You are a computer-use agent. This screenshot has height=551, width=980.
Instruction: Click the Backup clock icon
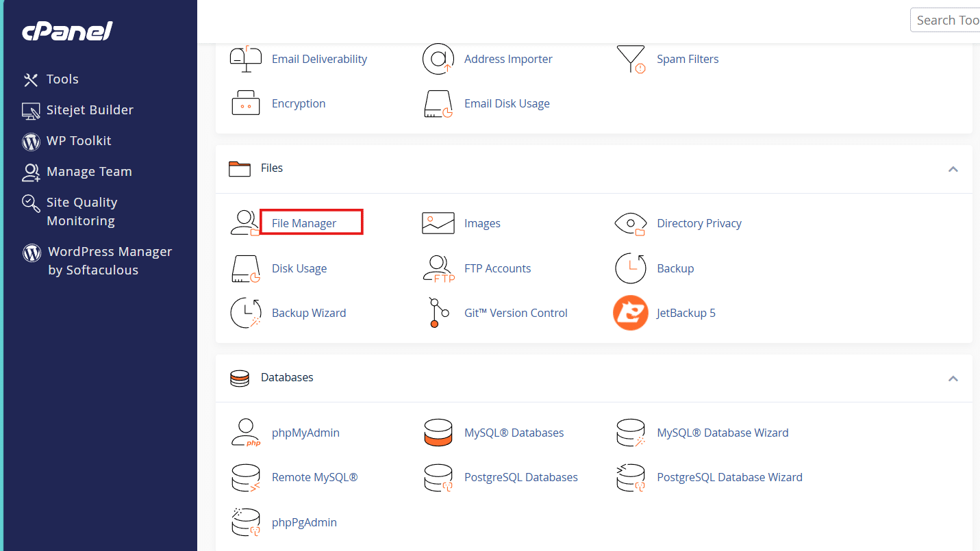631,268
